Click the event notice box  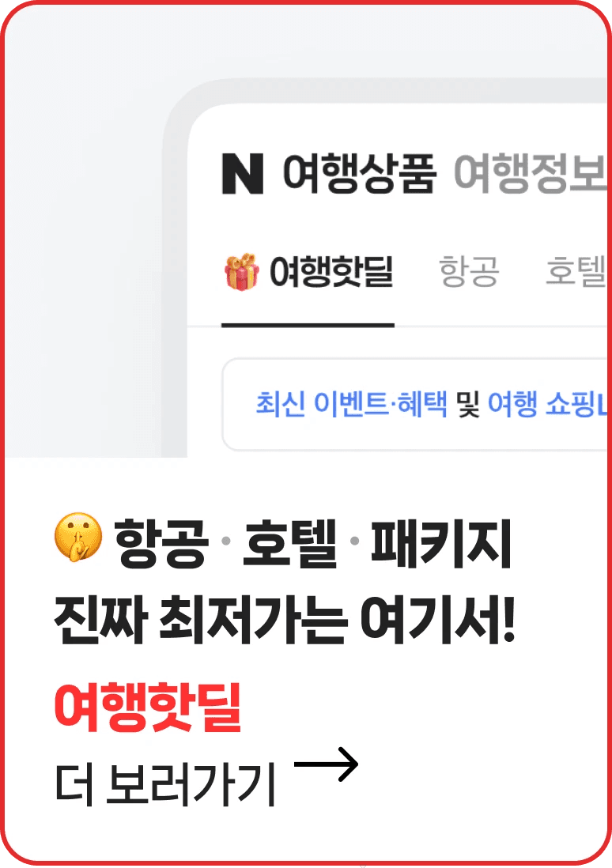click(414, 405)
